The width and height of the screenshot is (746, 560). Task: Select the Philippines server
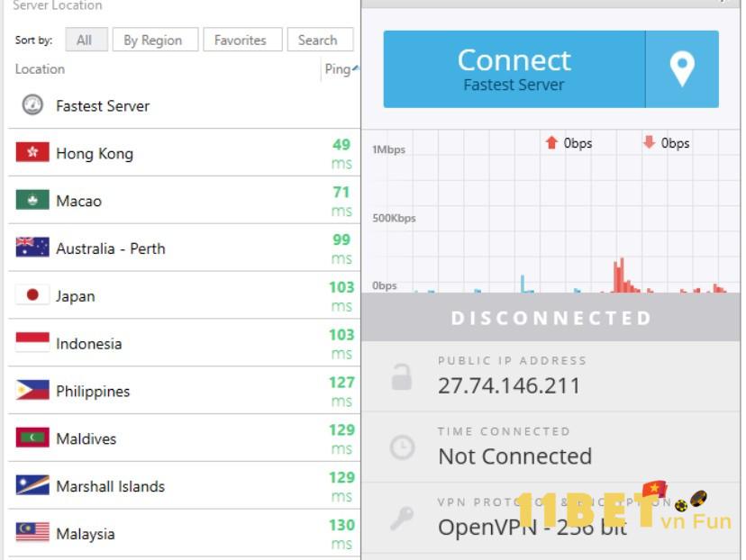(184, 390)
